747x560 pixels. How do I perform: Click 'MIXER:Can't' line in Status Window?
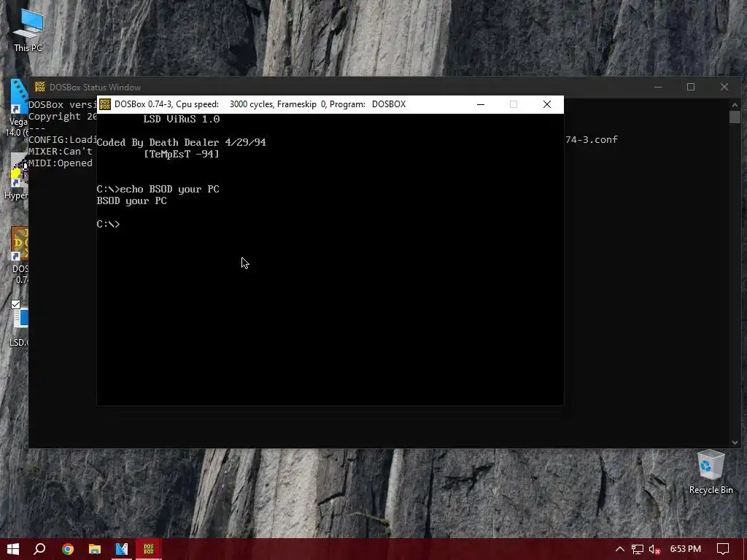point(61,152)
